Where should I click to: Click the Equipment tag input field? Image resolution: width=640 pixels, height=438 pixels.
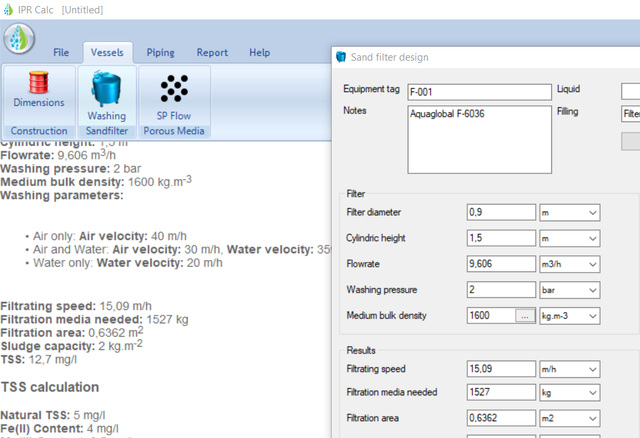click(x=479, y=92)
